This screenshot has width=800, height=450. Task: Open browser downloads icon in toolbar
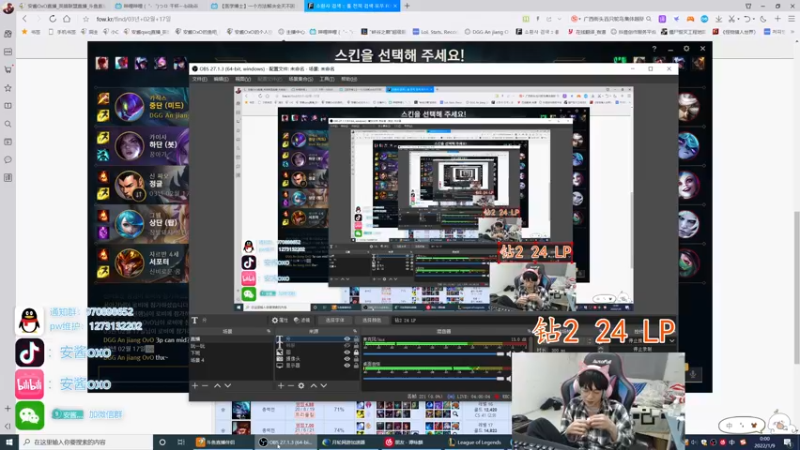718,19
